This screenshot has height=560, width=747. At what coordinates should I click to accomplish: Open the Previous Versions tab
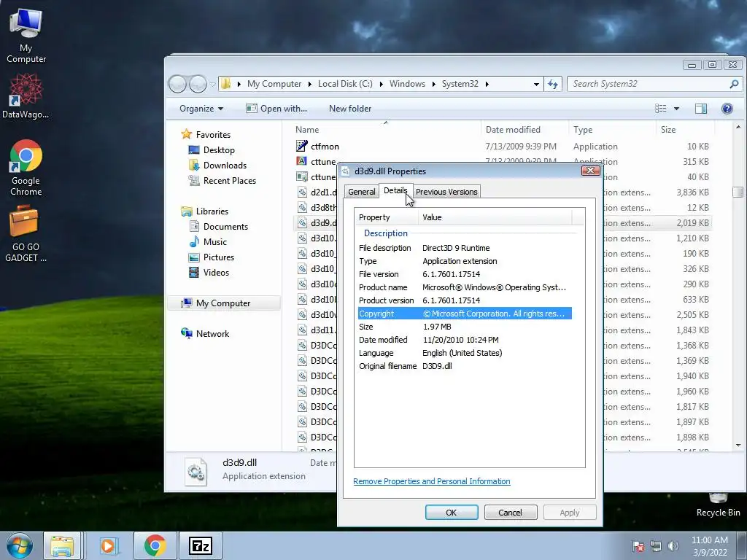click(x=446, y=192)
